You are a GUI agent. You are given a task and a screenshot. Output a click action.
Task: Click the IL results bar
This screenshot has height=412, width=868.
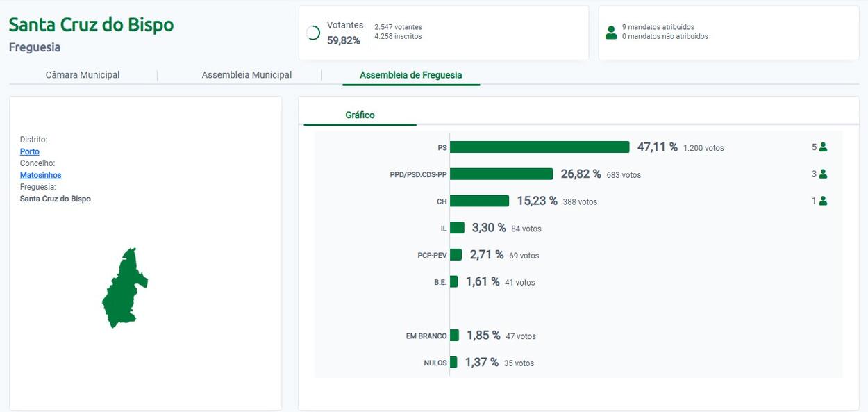point(457,228)
